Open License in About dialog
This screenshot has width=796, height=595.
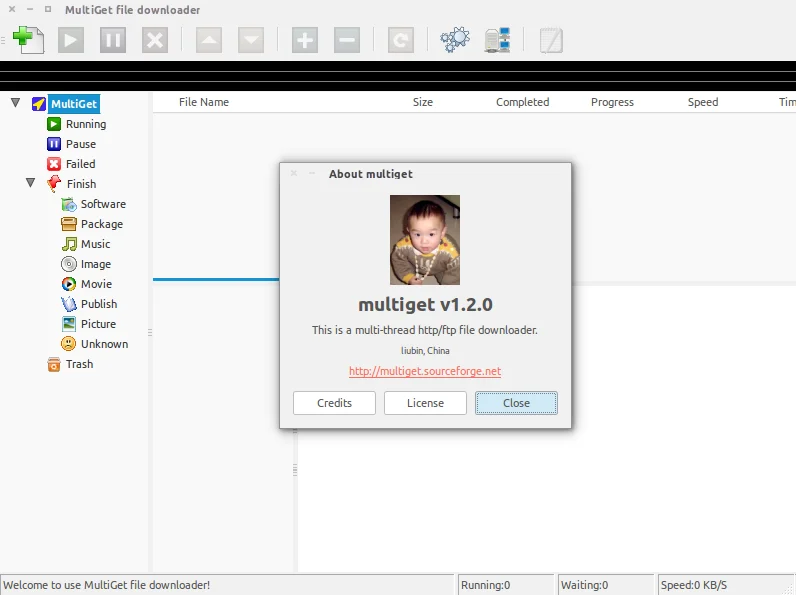pos(425,403)
